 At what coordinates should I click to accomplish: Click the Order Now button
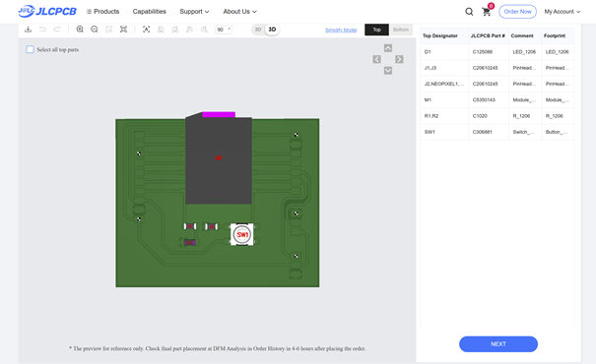(517, 12)
